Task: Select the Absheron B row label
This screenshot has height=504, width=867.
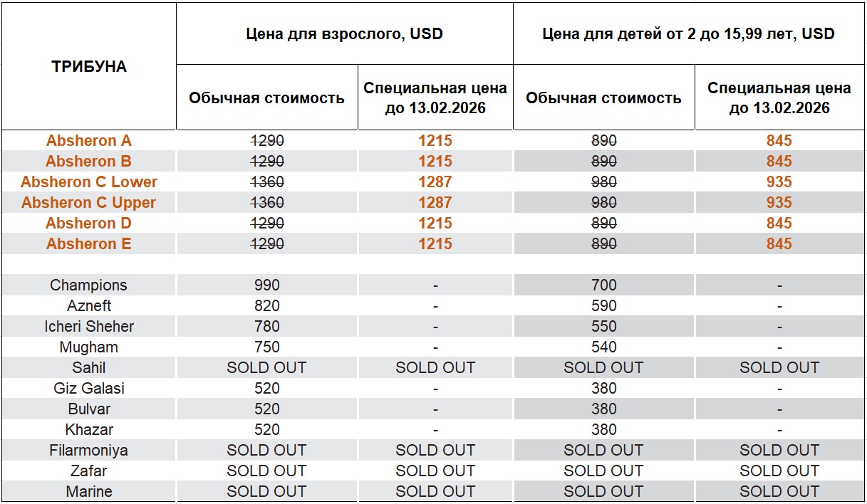Action: [x=89, y=162]
